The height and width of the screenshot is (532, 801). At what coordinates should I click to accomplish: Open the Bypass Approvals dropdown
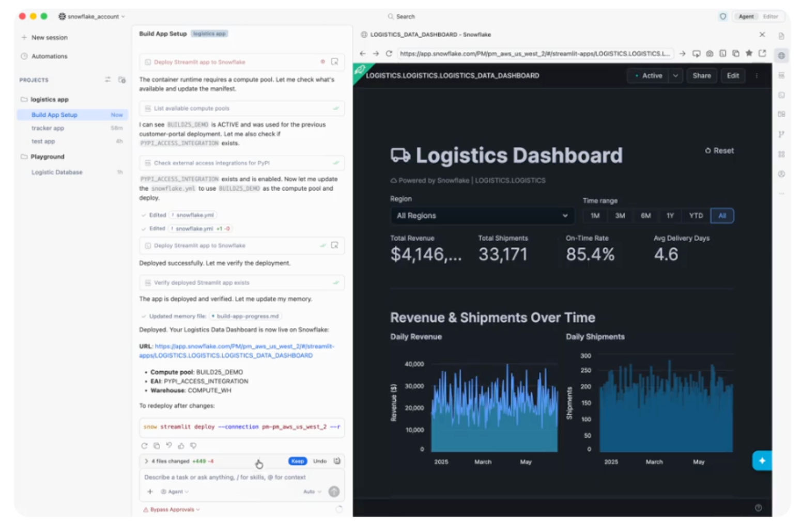(x=172, y=510)
